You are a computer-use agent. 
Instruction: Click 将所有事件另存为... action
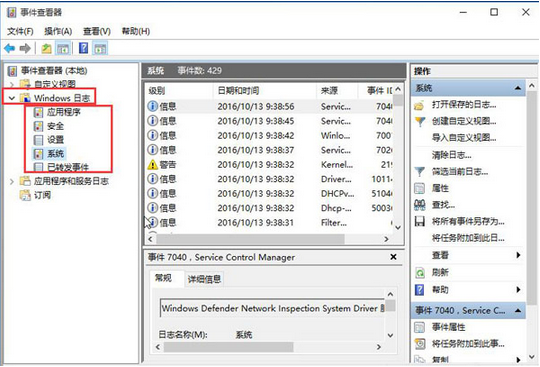coord(468,221)
